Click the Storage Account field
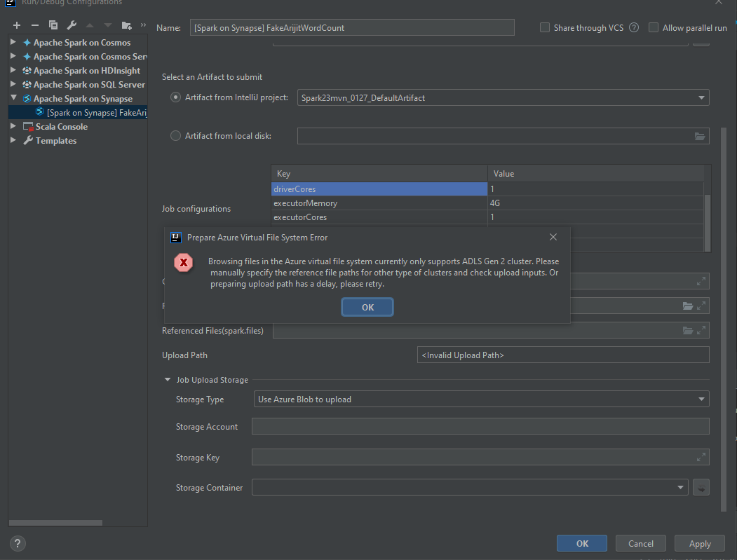 coord(480,427)
